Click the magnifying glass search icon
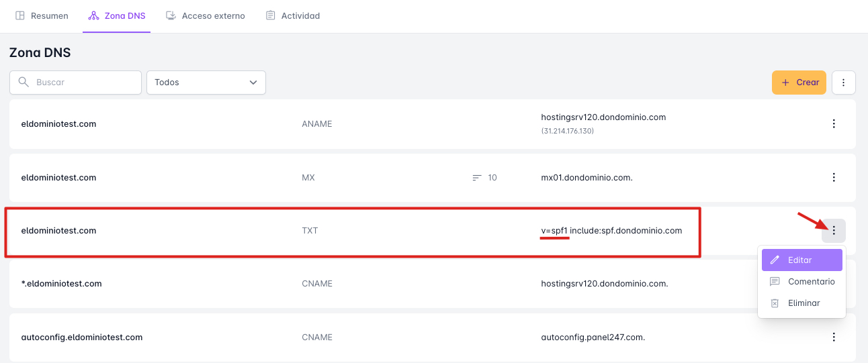The height and width of the screenshot is (363, 868). [24, 83]
